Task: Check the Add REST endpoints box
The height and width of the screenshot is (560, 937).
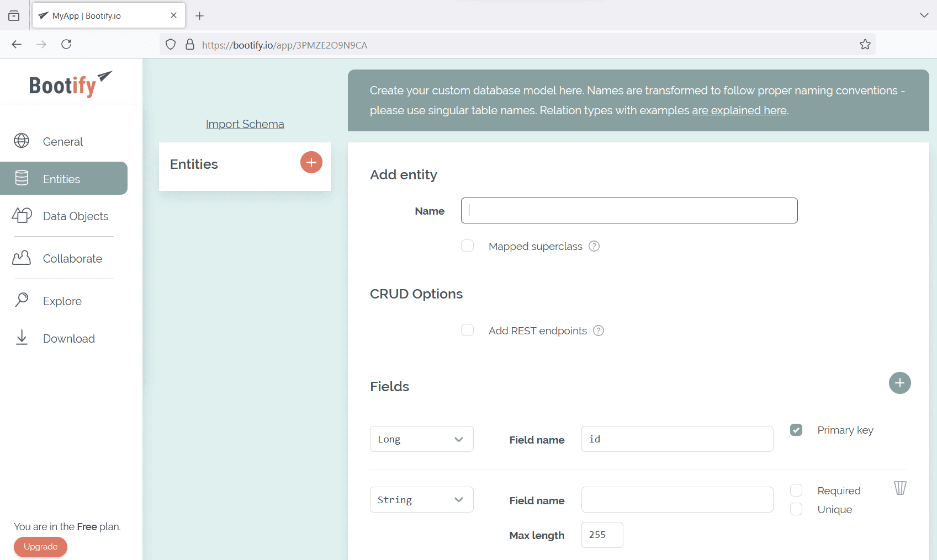Action: click(x=468, y=330)
